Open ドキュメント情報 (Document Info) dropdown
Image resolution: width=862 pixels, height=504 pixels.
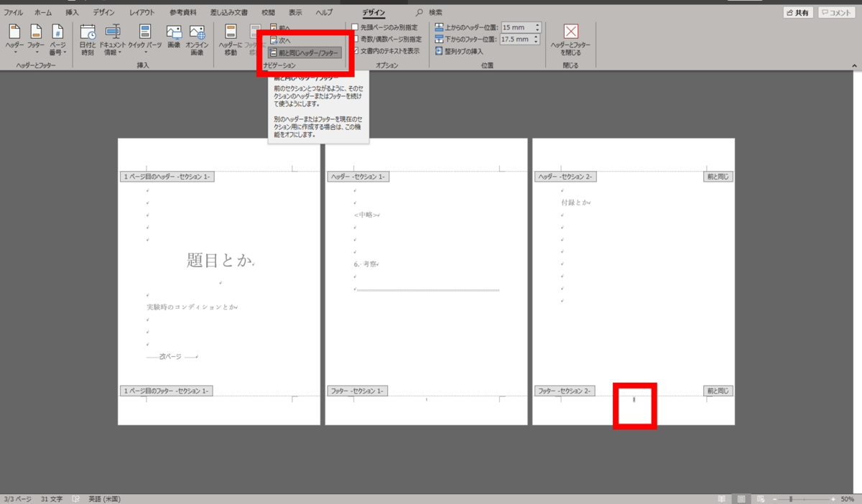113,40
